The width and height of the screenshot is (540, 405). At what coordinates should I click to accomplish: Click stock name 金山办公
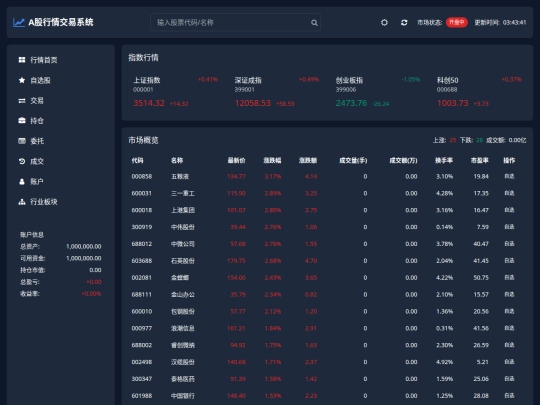(x=183, y=294)
